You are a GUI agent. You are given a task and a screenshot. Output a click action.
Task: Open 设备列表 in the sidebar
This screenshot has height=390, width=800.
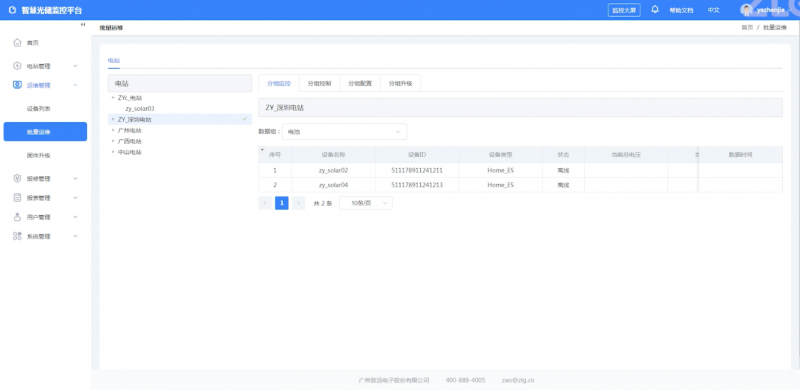coord(39,109)
